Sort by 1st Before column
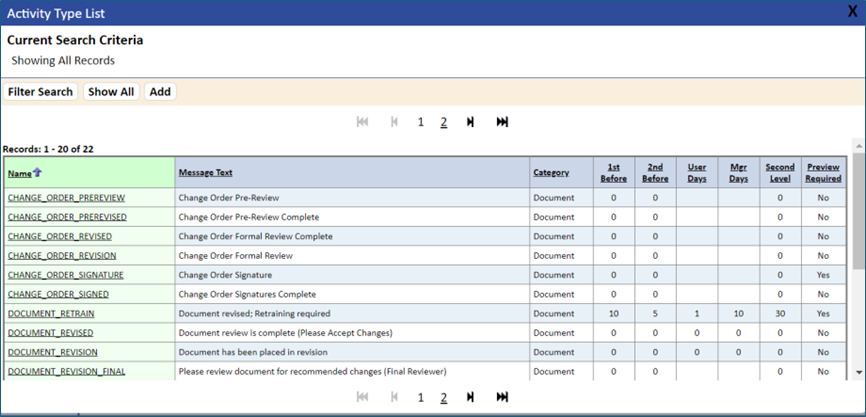This screenshot has width=866, height=417. tap(614, 173)
